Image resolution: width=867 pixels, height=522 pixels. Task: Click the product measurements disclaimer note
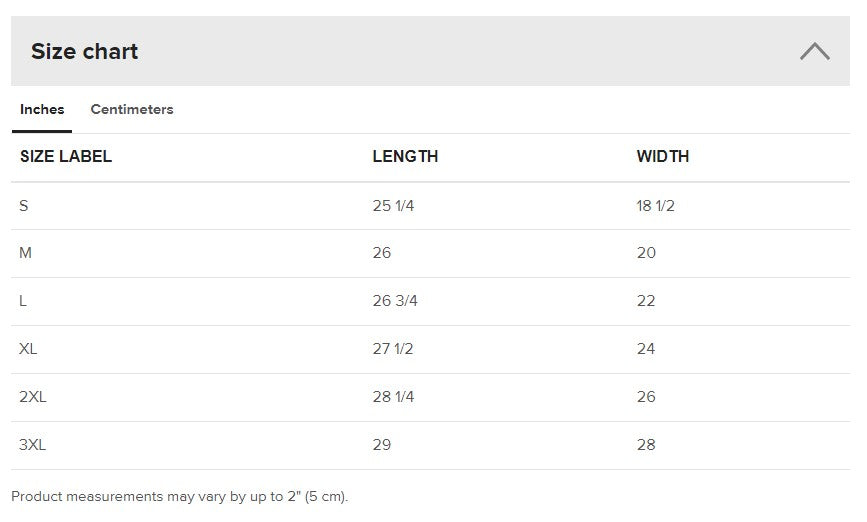(180, 497)
